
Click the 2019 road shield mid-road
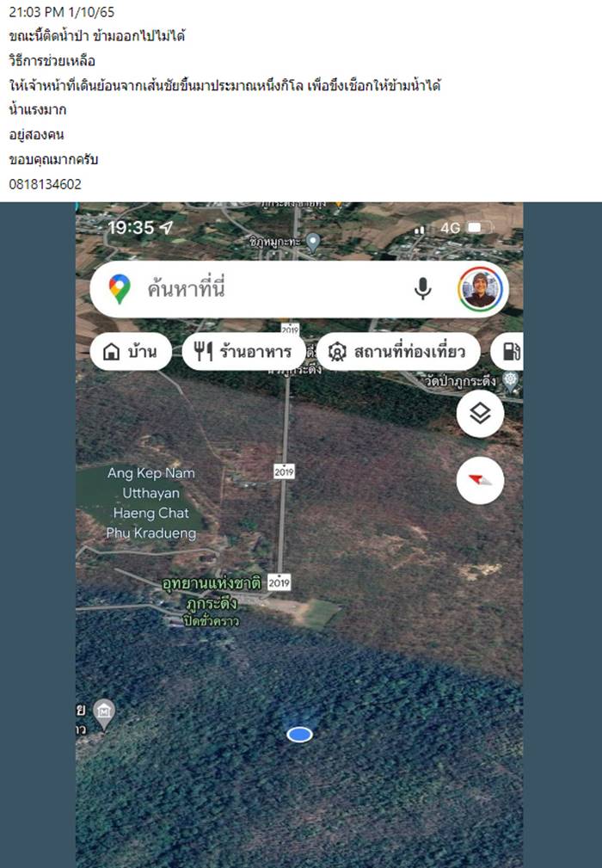click(284, 471)
